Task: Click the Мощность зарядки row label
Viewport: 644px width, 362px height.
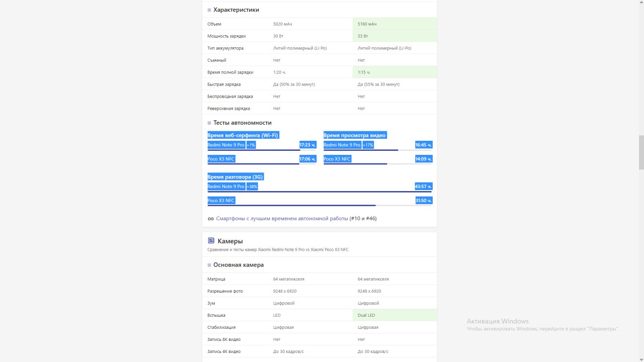Action: (x=226, y=36)
